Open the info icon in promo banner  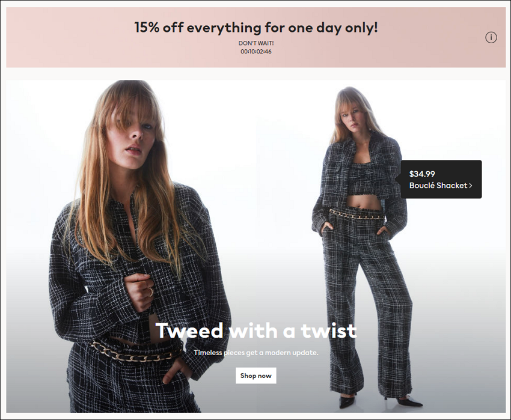tap(491, 37)
